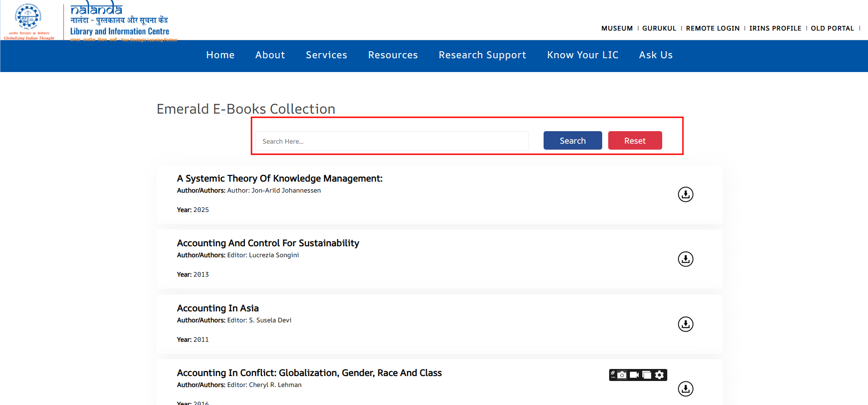Go to the IRINS Profile link
The width and height of the screenshot is (868, 405).
click(775, 28)
